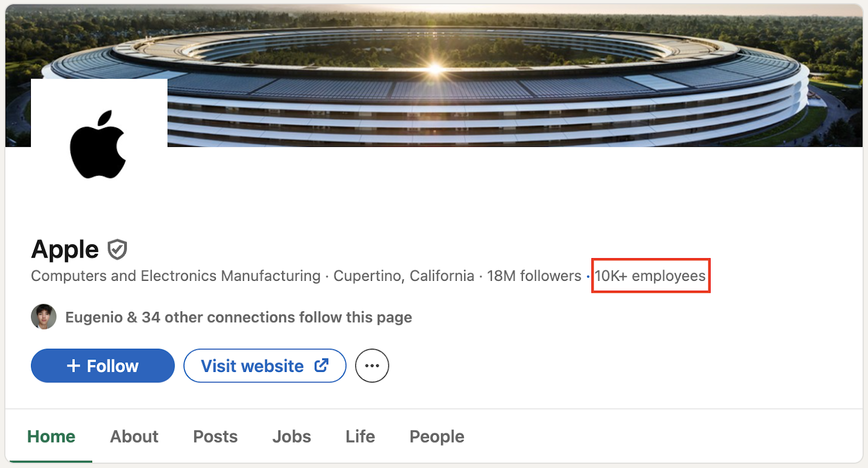This screenshot has width=868, height=468.
Task: Navigate to the People tab
Action: click(x=437, y=437)
